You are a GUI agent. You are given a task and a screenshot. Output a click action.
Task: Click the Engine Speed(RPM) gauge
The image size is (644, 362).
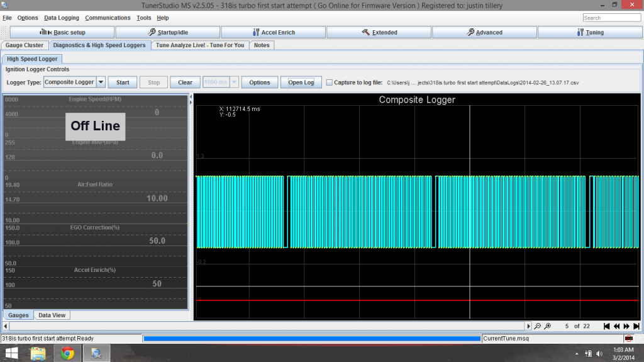(x=96, y=117)
